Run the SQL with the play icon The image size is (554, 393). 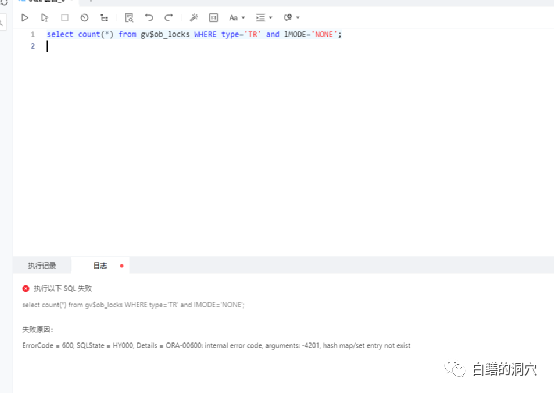[x=24, y=17]
